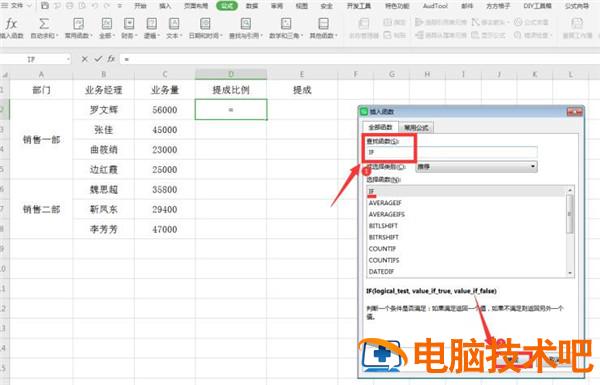Screen dimensions: 600x385
Task: Select the 销售二部 merged cell
Action: click(x=41, y=209)
